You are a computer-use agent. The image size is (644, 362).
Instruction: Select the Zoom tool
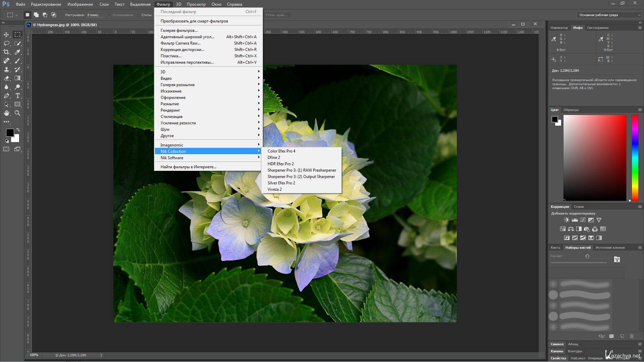[18, 113]
